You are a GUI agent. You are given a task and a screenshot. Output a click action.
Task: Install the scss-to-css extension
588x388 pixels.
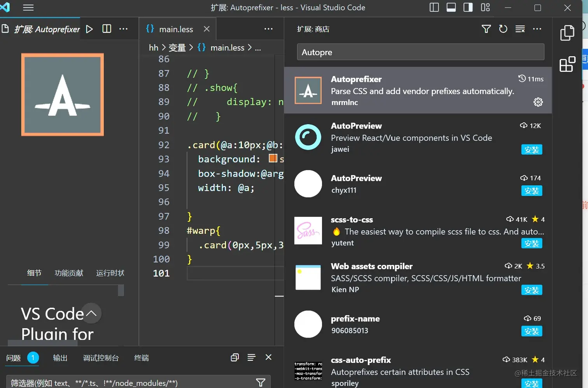click(532, 244)
